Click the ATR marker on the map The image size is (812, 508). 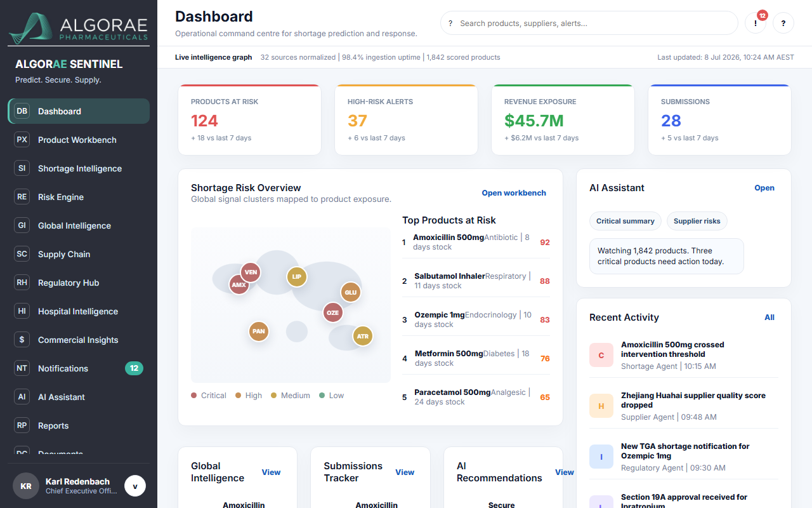[x=362, y=336]
